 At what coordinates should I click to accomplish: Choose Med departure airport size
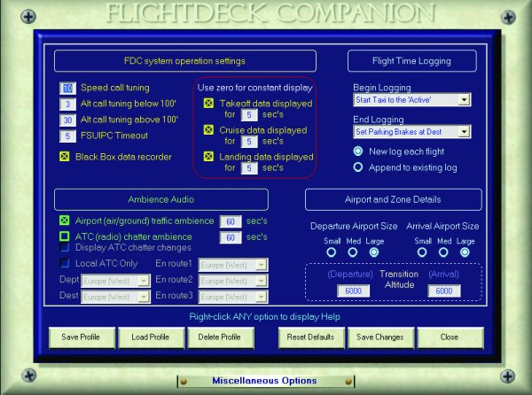pyautogui.click(x=353, y=252)
